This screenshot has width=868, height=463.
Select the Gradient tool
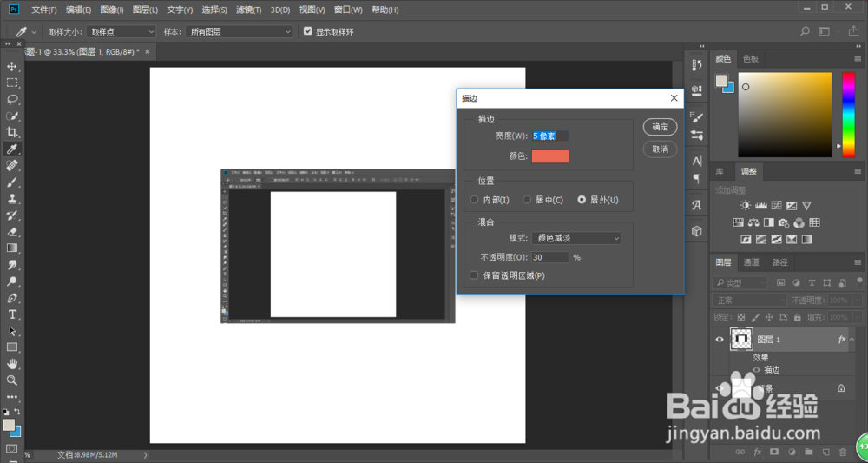11,248
